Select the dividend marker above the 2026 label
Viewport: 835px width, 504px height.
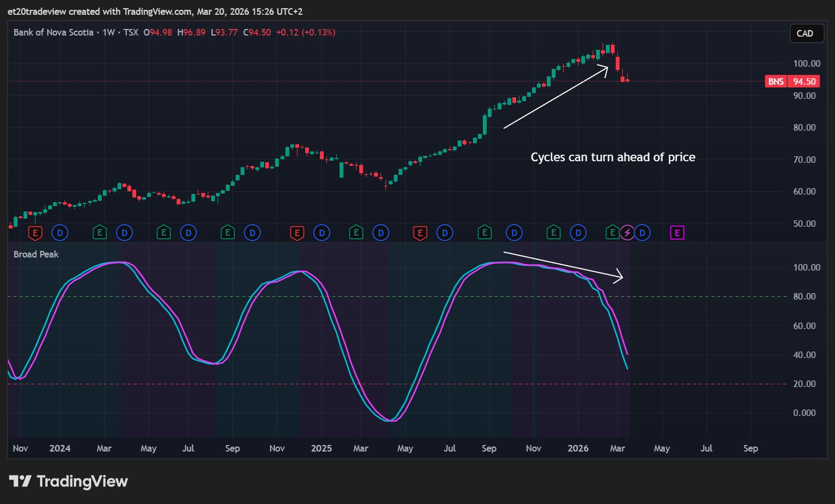(x=579, y=233)
